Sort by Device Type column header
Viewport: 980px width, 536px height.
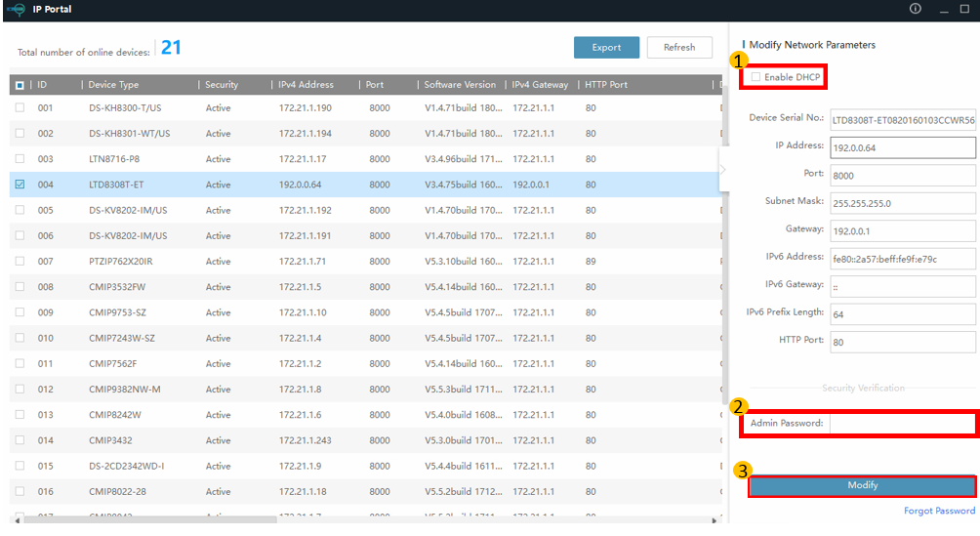[114, 84]
